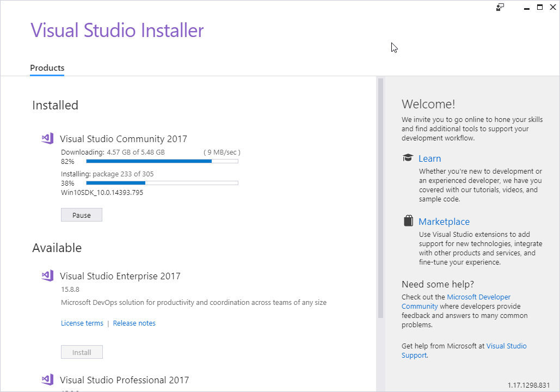Click the Visual Studio Community 2017 icon

47,138
